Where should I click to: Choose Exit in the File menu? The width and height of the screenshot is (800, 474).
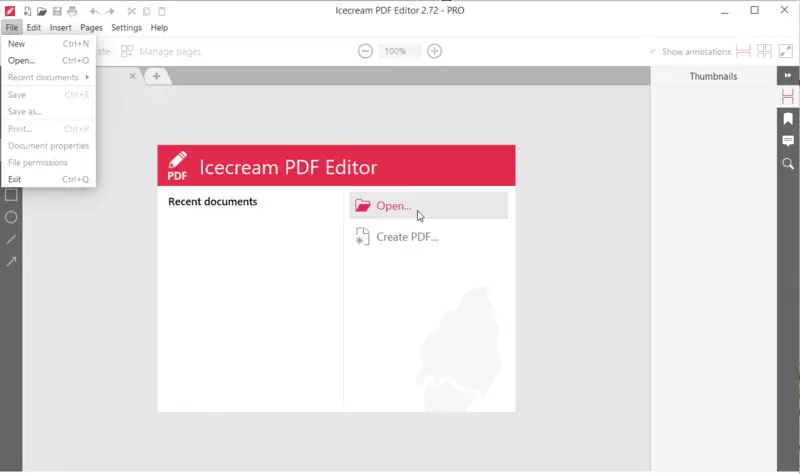(x=48, y=179)
